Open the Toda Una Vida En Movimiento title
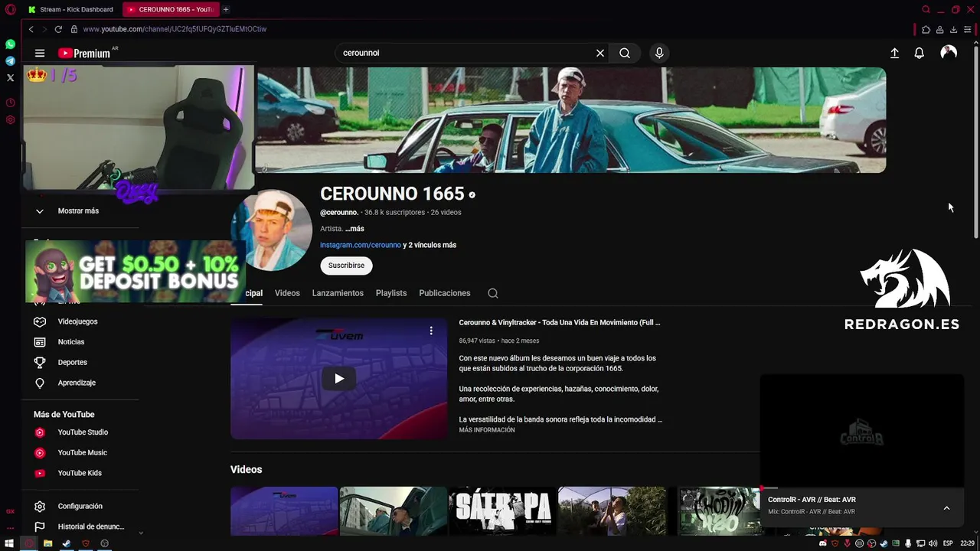The height and width of the screenshot is (551, 980). tap(559, 322)
